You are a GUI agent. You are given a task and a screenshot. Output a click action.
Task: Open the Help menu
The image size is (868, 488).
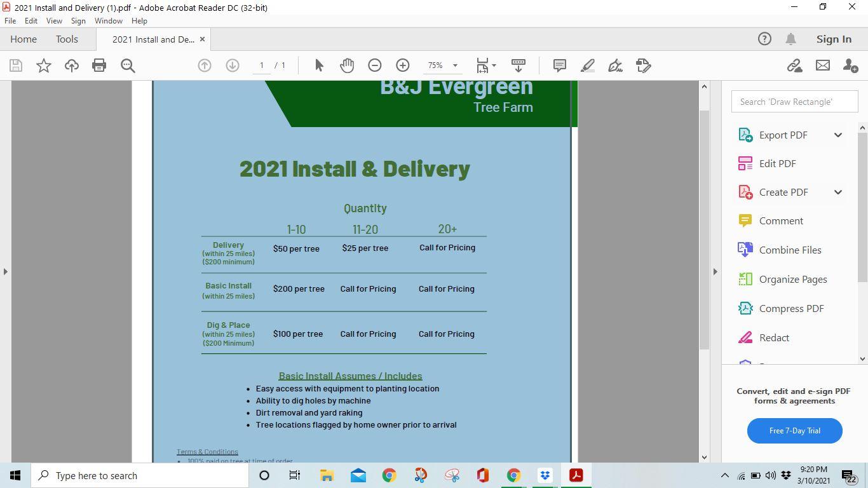pyautogui.click(x=139, y=21)
